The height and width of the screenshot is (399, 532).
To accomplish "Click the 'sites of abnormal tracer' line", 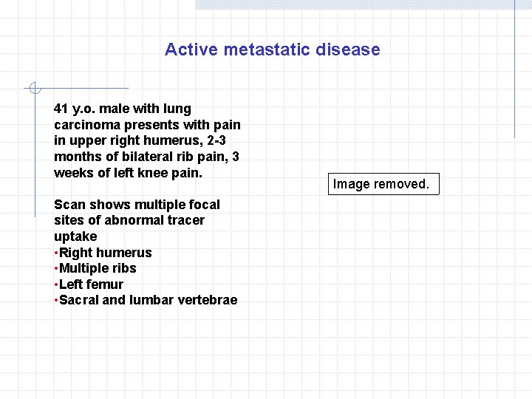I will click(x=129, y=220).
